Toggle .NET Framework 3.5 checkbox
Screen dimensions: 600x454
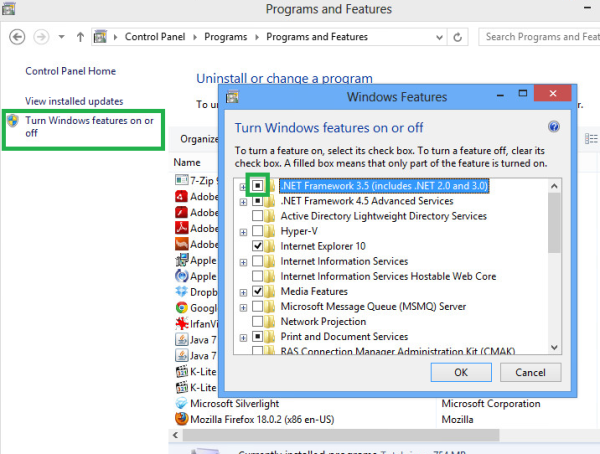(x=258, y=186)
